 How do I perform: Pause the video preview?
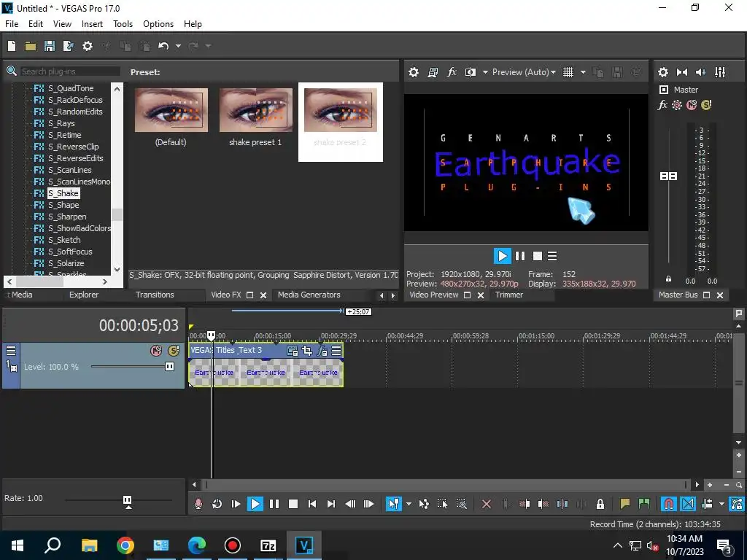tap(520, 256)
